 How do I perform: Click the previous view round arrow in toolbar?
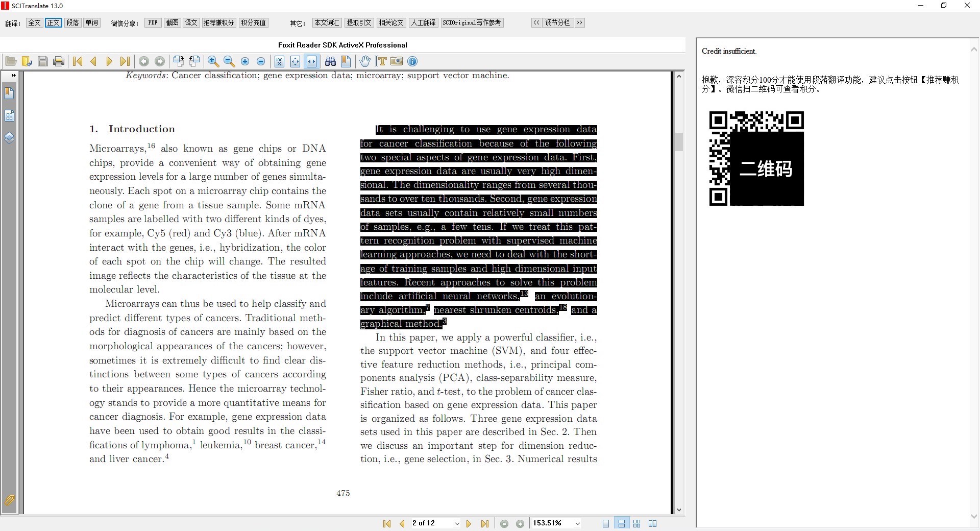(x=144, y=61)
